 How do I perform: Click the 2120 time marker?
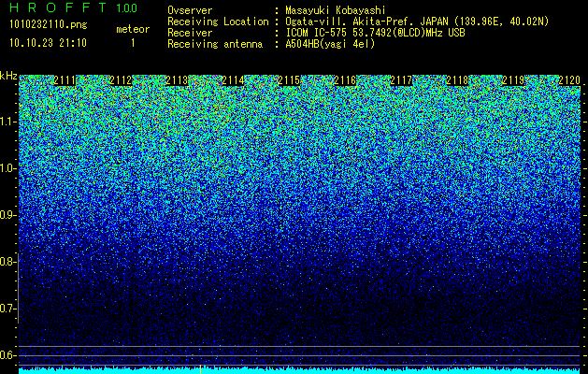(569, 80)
